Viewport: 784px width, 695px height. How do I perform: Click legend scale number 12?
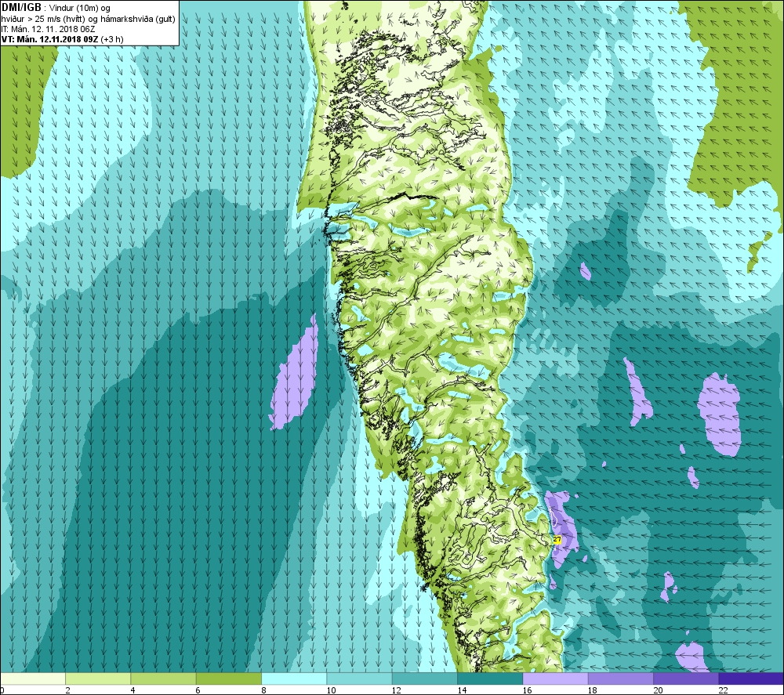(397, 690)
